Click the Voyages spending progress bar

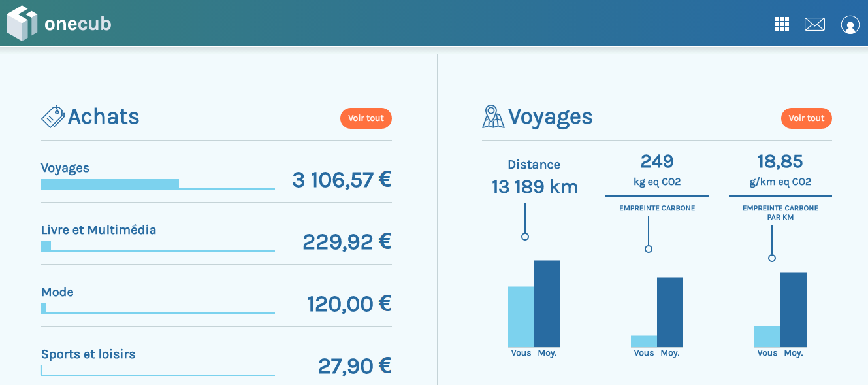click(157, 184)
